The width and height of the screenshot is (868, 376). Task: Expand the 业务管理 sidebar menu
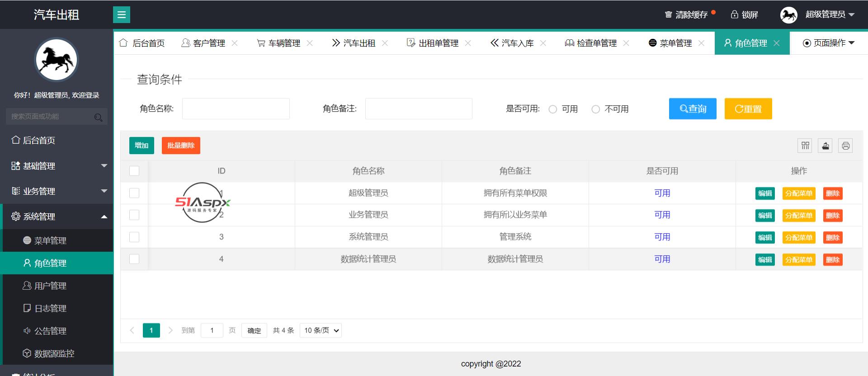click(57, 191)
